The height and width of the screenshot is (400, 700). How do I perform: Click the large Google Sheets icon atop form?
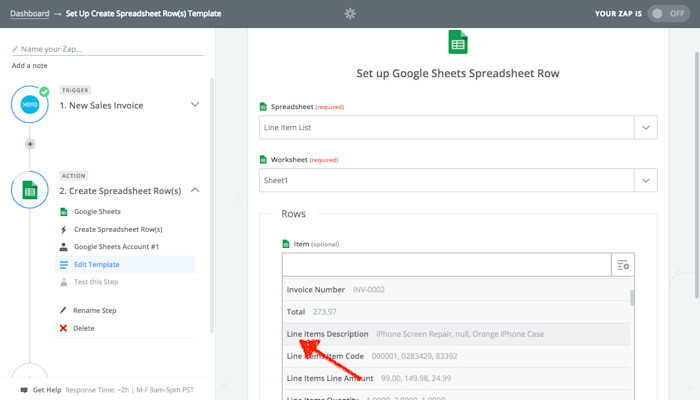coord(458,42)
